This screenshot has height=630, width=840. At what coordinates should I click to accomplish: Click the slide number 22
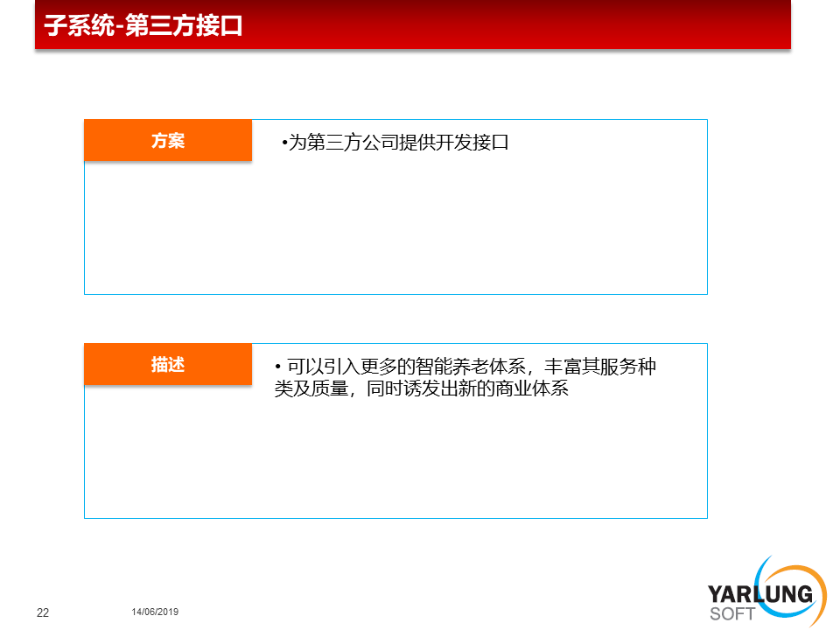pos(43,612)
